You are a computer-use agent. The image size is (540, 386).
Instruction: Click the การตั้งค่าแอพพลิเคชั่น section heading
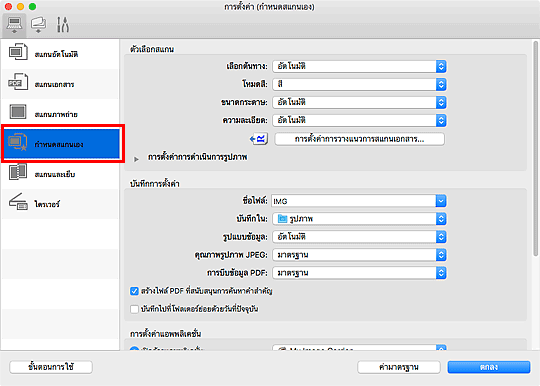(165, 333)
